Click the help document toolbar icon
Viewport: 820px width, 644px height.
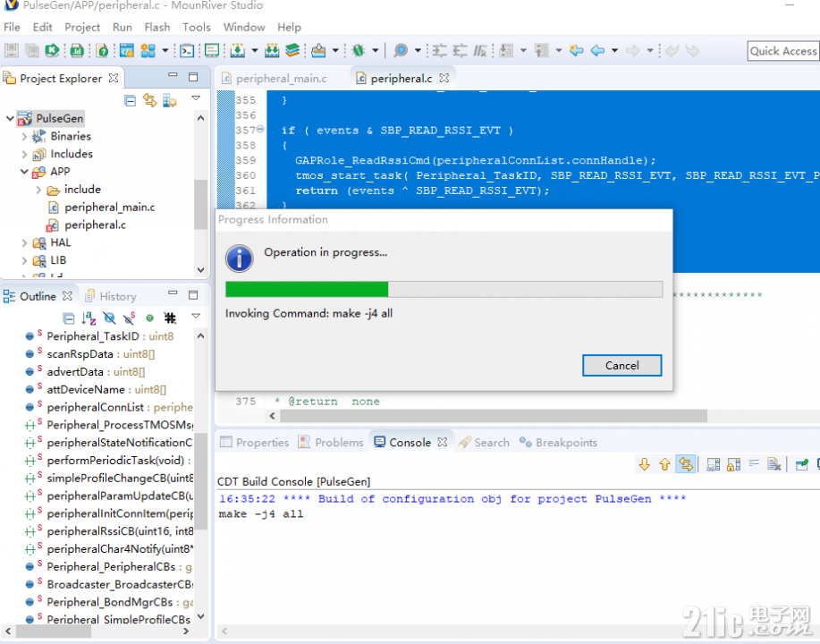point(103,51)
